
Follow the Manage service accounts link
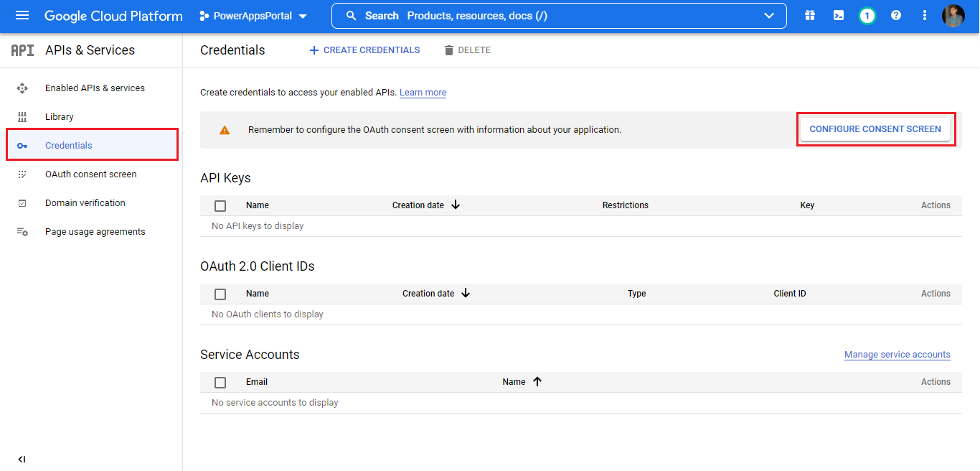coord(897,355)
